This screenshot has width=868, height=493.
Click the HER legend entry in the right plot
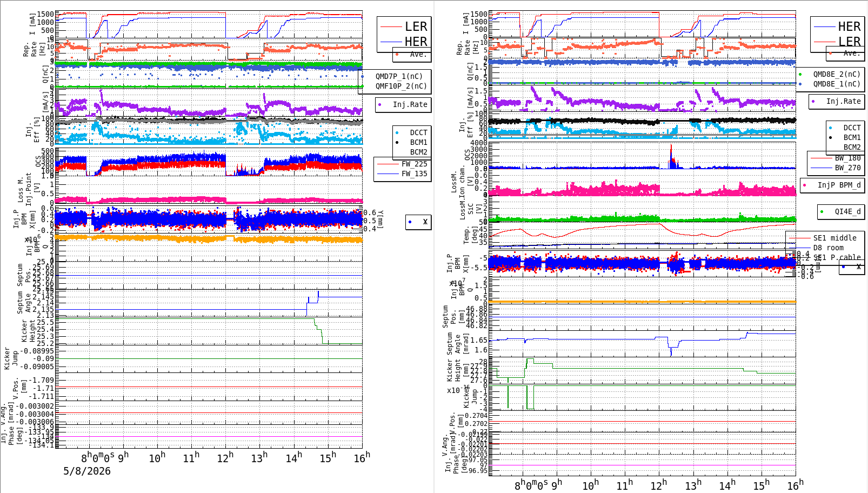pos(849,26)
